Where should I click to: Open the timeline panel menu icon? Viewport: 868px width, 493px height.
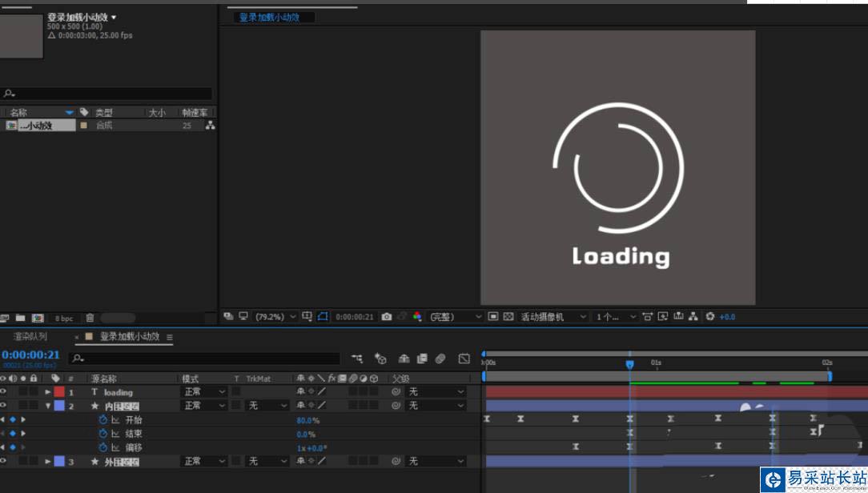(x=170, y=337)
